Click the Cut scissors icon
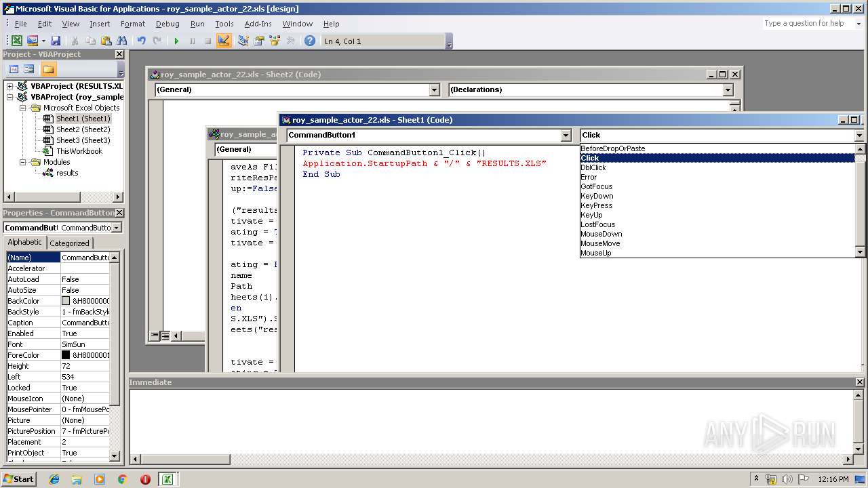 75,41
